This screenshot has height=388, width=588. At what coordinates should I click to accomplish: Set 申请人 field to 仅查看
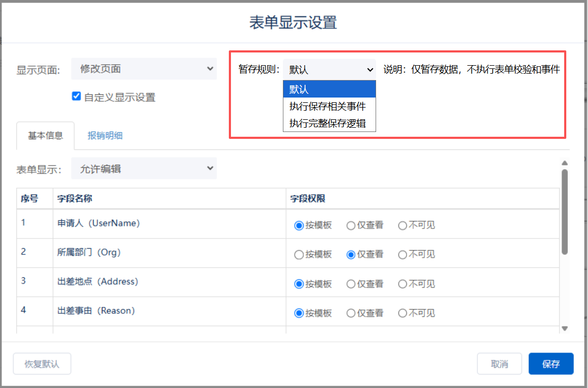tap(351, 225)
